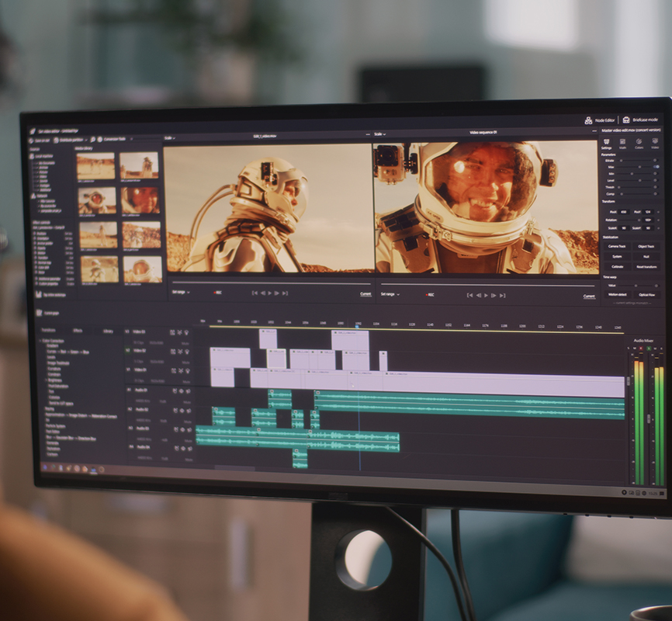Toggle the Bitrate parameter end switch

[x=656, y=161]
